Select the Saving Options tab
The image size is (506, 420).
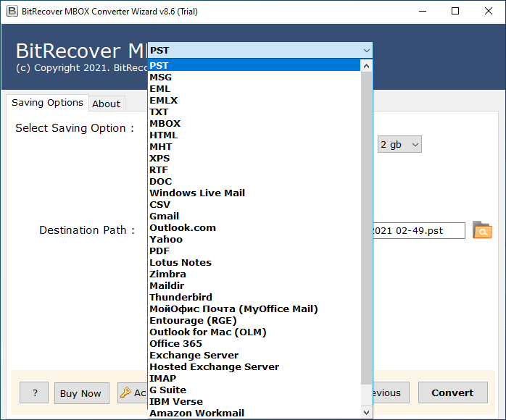point(47,103)
